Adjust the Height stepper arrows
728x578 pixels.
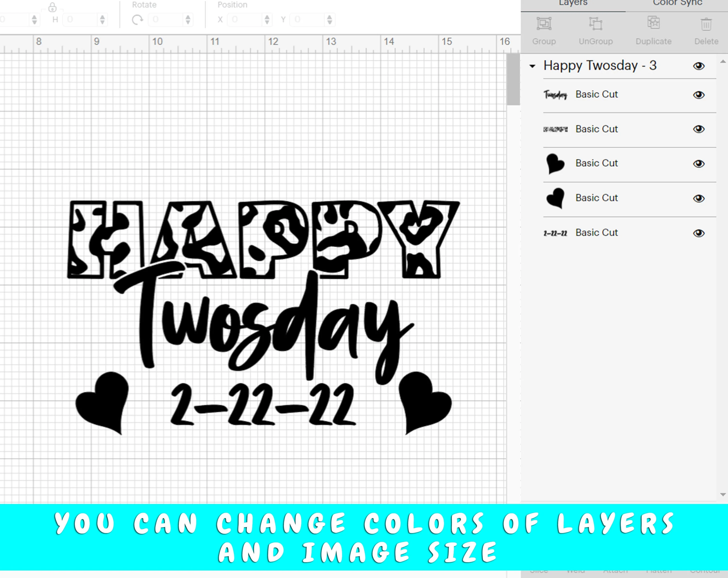click(102, 20)
